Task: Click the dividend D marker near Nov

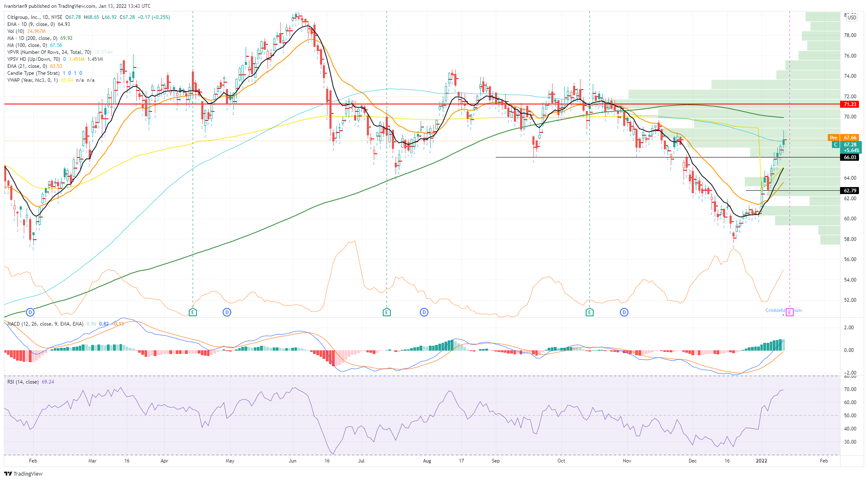Action: [624, 312]
